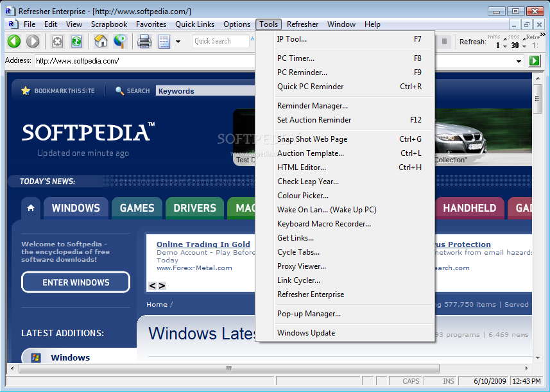Decrease the refresh seconds value
The width and height of the screenshot is (550, 392).
coord(524,47)
